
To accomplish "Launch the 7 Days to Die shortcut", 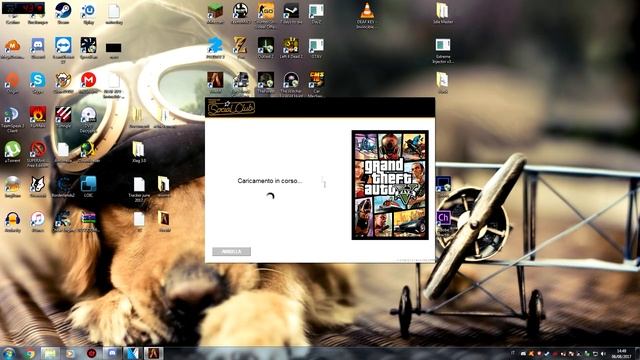I will [291, 13].
